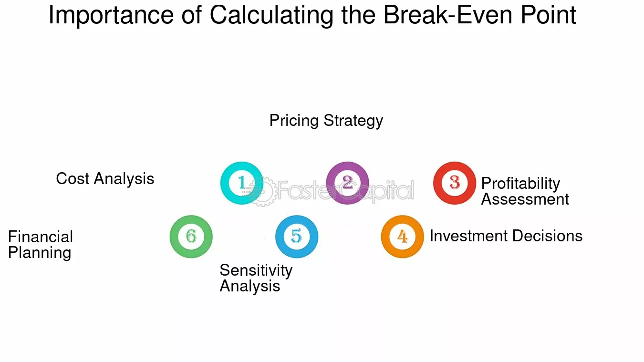Open the FasterCapital watermark text

click(345, 192)
